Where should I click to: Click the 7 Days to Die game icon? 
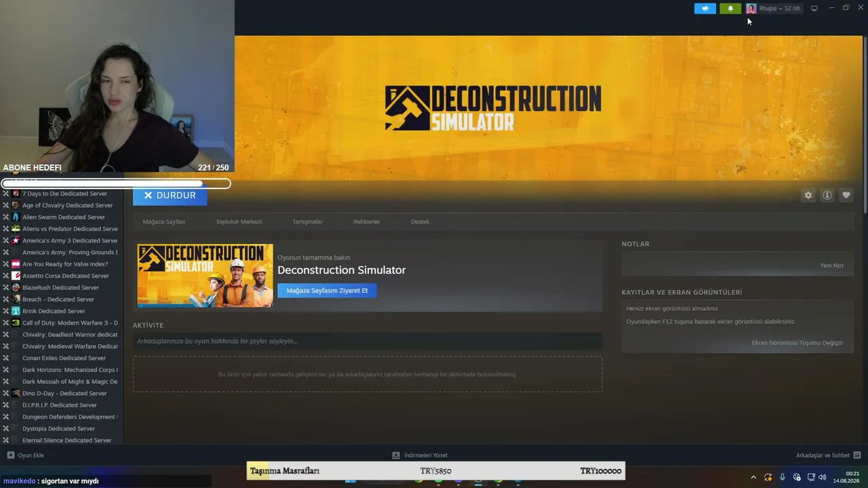click(16, 194)
